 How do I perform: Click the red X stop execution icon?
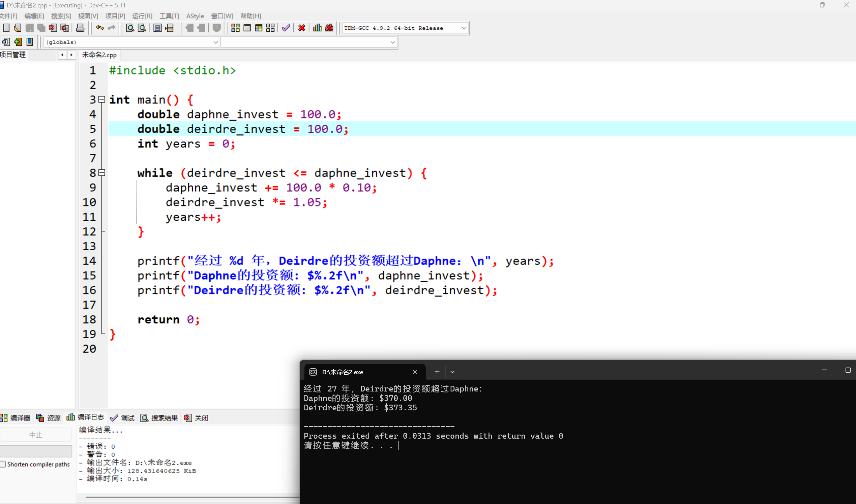[x=301, y=28]
